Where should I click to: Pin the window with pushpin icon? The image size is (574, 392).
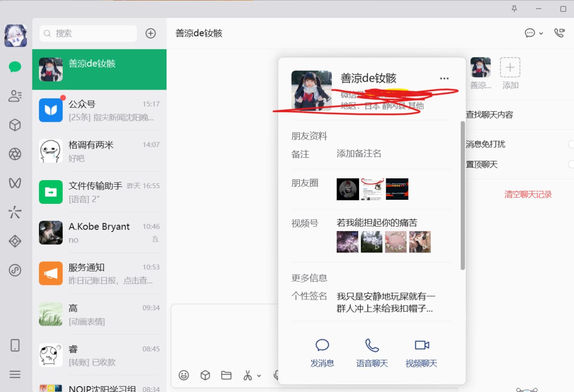tap(514, 9)
